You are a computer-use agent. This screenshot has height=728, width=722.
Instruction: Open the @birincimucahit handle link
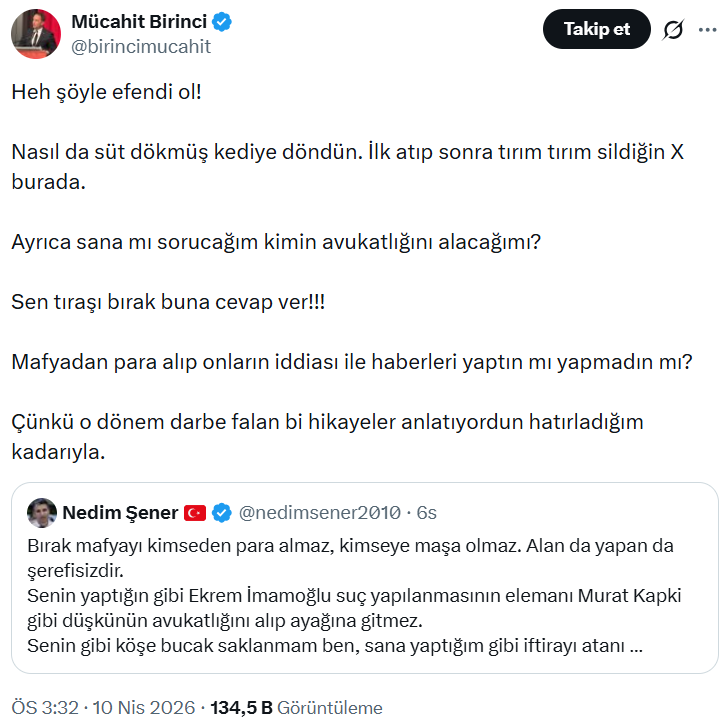click(x=141, y=46)
